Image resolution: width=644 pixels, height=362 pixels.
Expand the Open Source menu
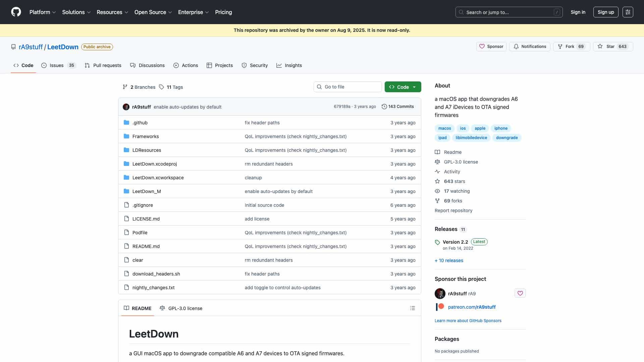153,12
